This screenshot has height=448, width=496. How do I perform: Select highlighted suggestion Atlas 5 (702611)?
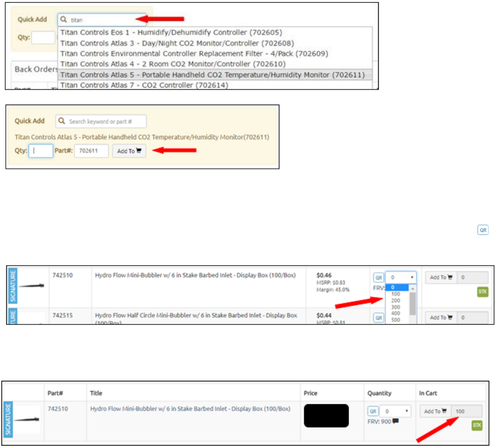click(215, 74)
